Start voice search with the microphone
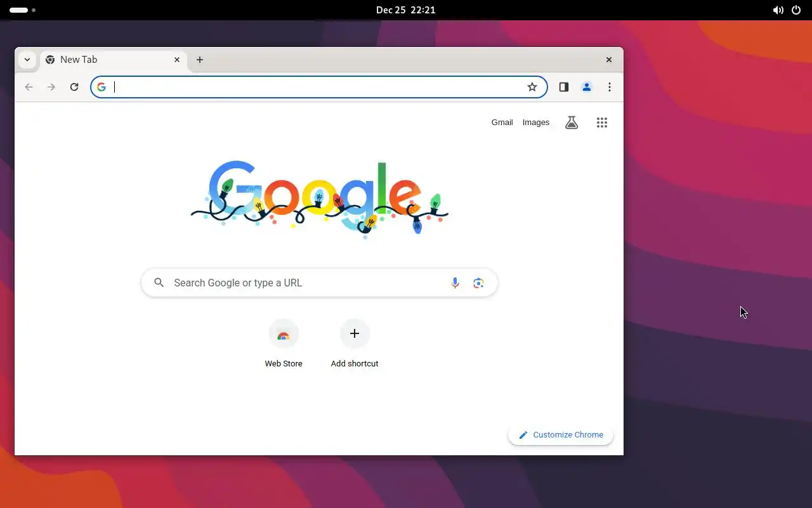The width and height of the screenshot is (812, 508). (455, 283)
